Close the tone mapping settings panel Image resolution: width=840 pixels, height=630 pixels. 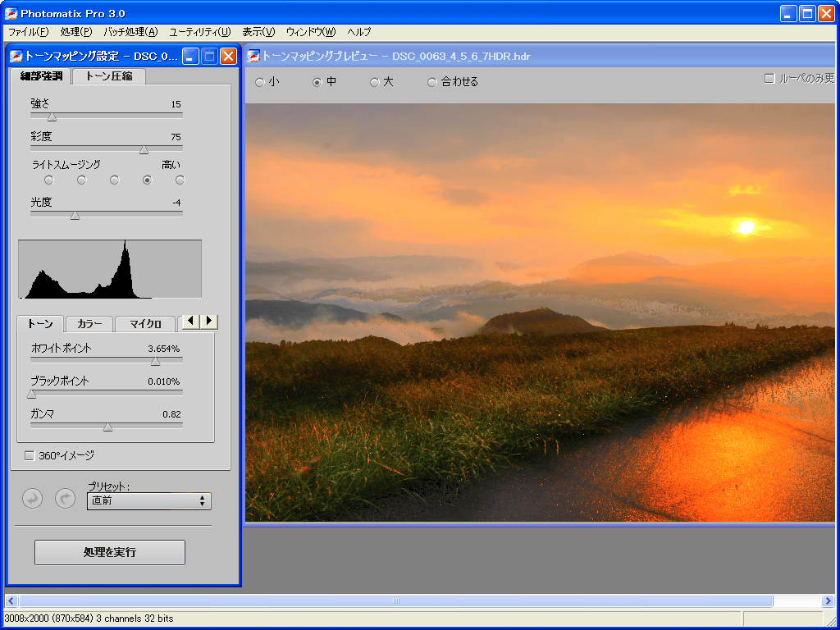[x=229, y=57]
